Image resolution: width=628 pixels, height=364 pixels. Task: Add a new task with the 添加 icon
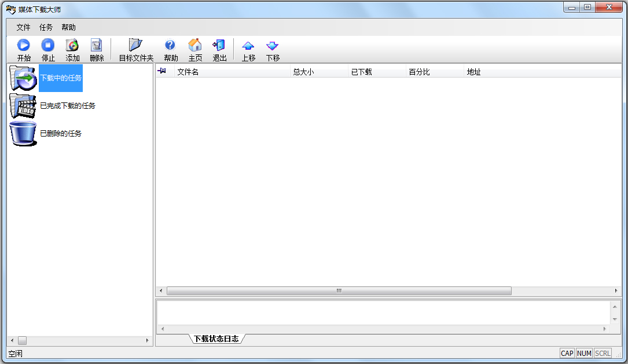(72, 45)
